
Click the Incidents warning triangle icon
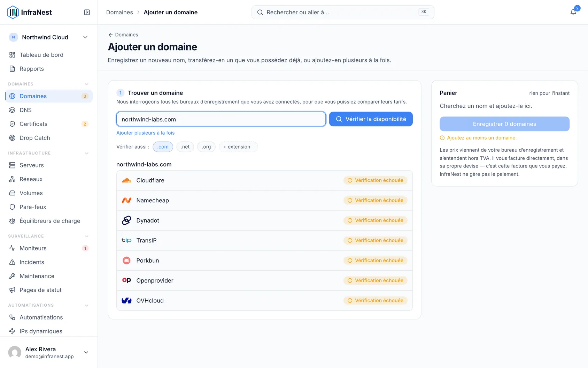[x=12, y=262]
